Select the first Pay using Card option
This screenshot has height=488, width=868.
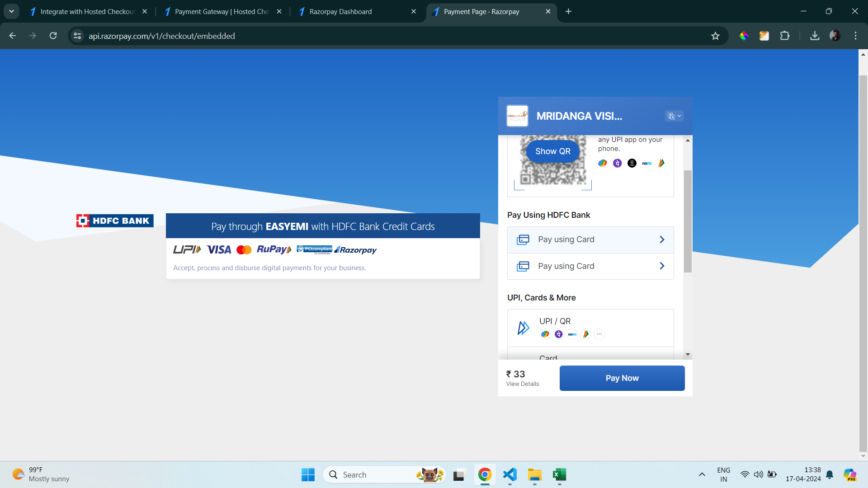590,239
